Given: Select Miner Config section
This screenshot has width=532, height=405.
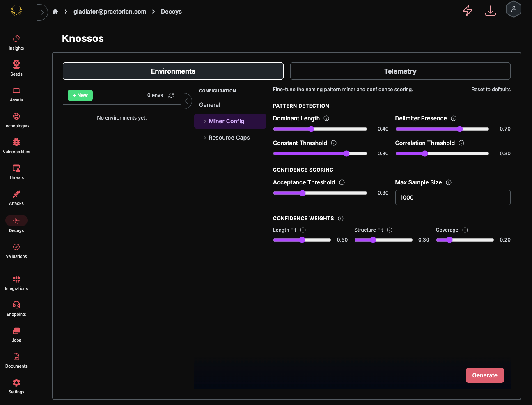Looking at the screenshot, I should tap(230, 121).
